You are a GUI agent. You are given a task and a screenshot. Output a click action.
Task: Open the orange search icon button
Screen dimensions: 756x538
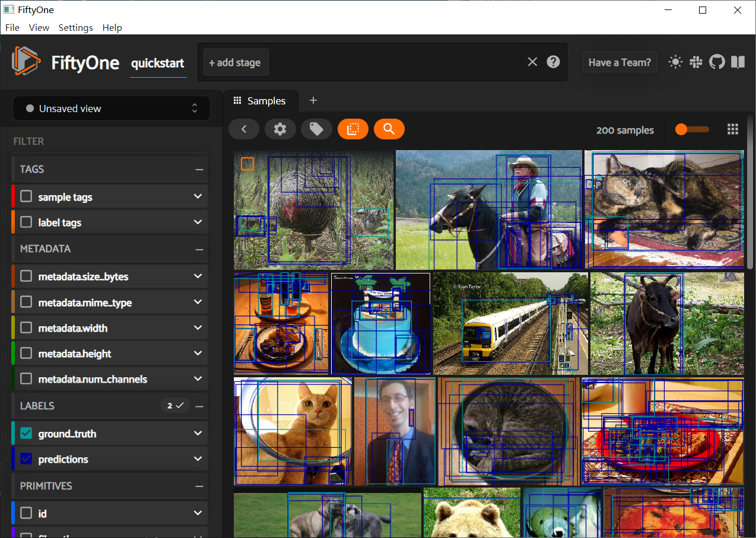tap(389, 129)
